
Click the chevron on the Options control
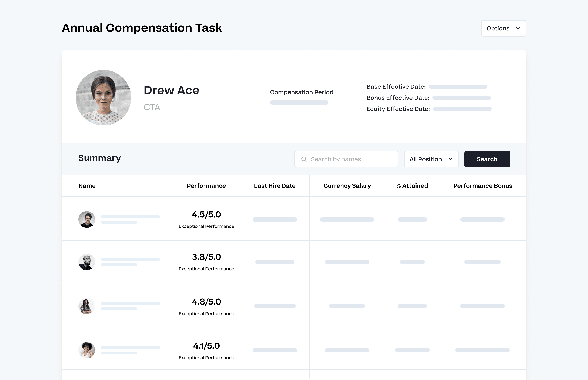[518, 28]
